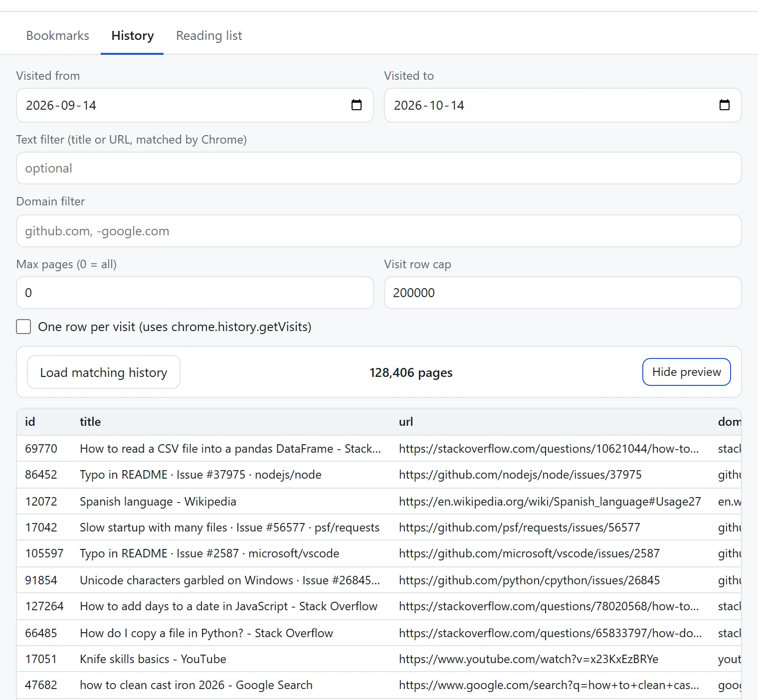This screenshot has width=758, height=700.
Task: Click the YouTube watch URL cell
Action: (529, 659)
